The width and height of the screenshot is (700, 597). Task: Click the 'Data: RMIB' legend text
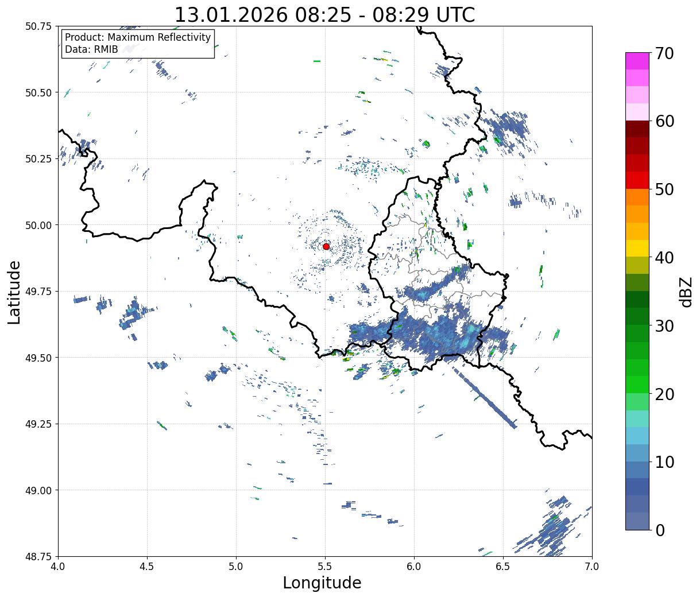[x=91, y=50]
